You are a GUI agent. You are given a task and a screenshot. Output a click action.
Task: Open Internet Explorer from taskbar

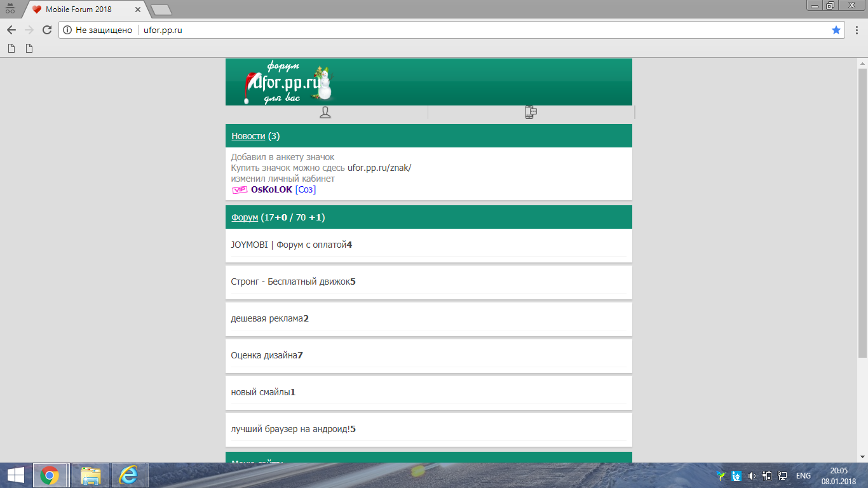pyautogui.click(x=130, y=475)
